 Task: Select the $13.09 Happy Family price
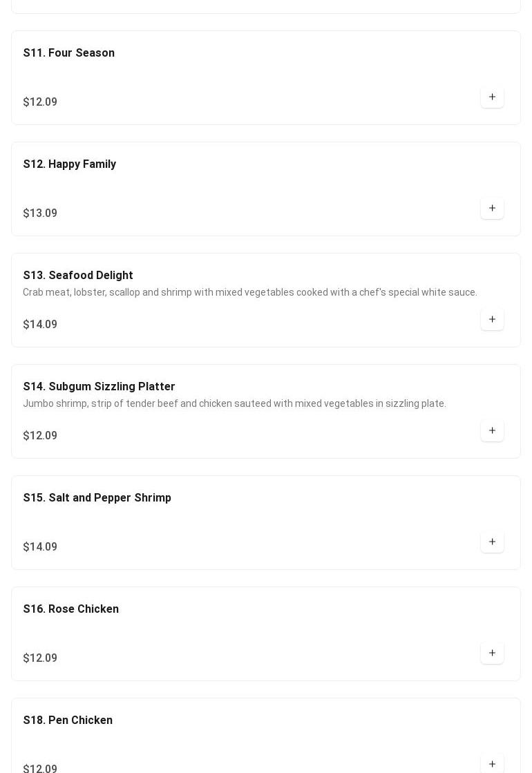(x=41, y=213)
